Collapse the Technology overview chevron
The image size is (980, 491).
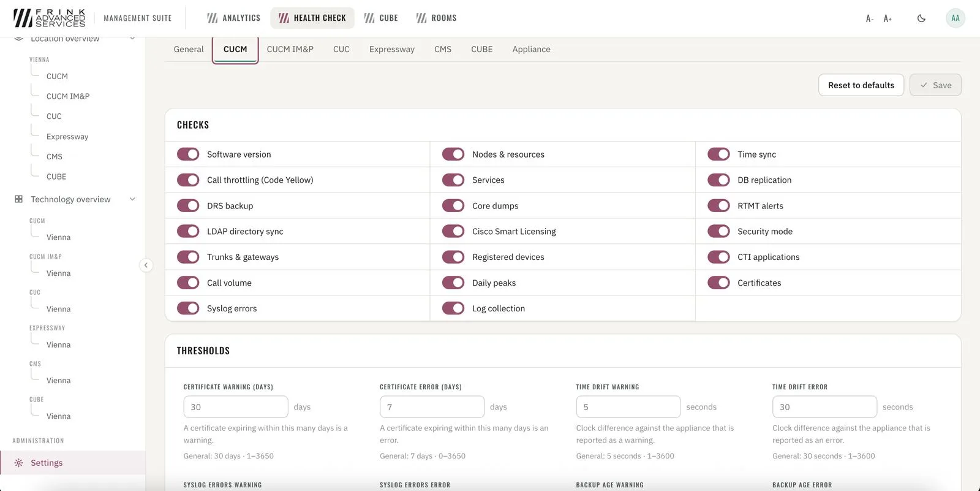pos(132,199)
